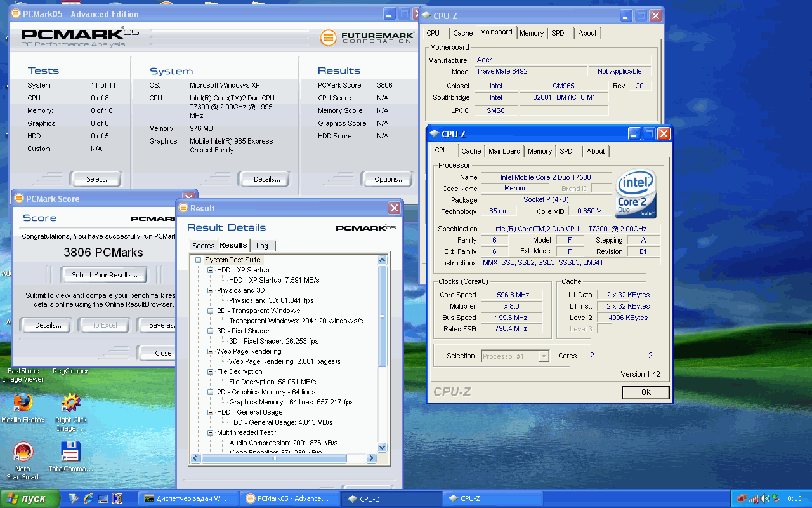Switch to Диспетчер задач on the taskbar

pyautogui.click(x=189, y=499)
